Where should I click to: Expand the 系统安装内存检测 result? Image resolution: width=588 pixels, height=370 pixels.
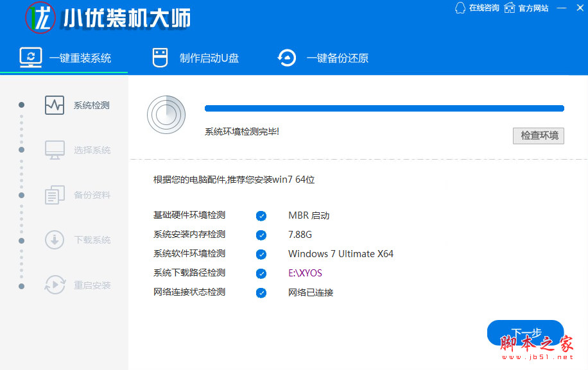pos(189,235)
